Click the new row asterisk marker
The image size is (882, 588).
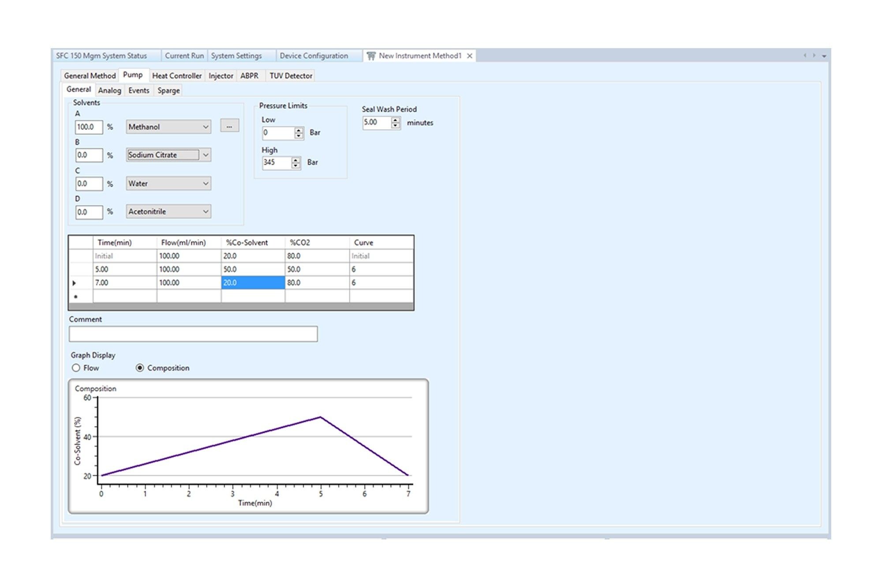[x=76, y=296]
